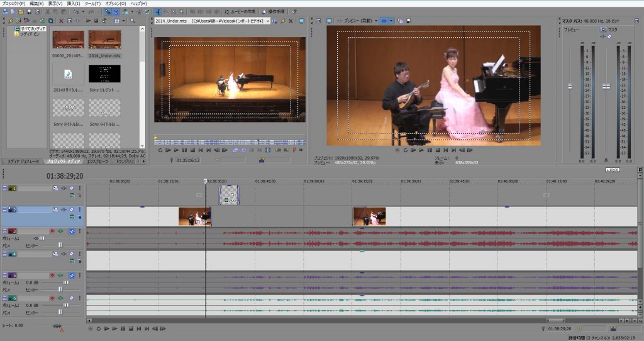Open the 表示(V) menu

coord(55,3)
